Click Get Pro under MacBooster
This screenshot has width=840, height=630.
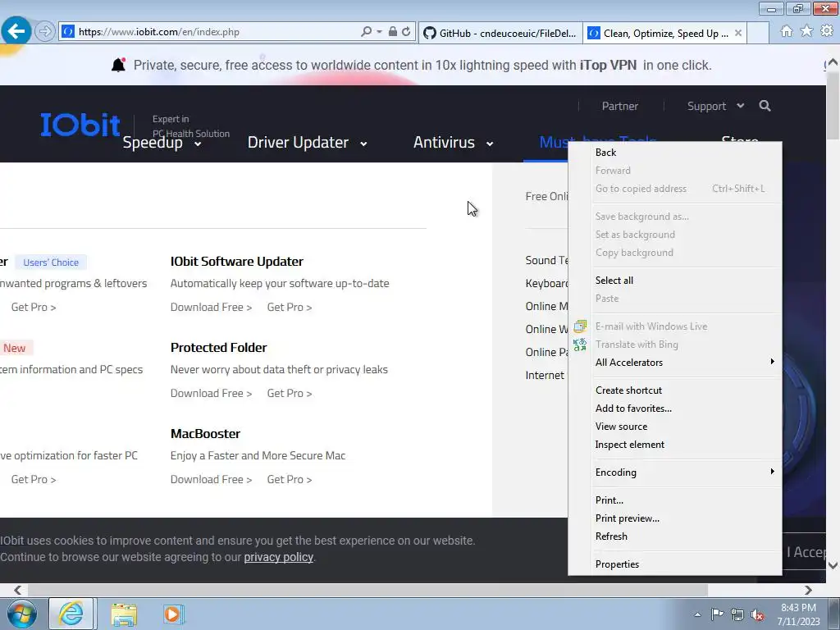click(x=290, y=479)
